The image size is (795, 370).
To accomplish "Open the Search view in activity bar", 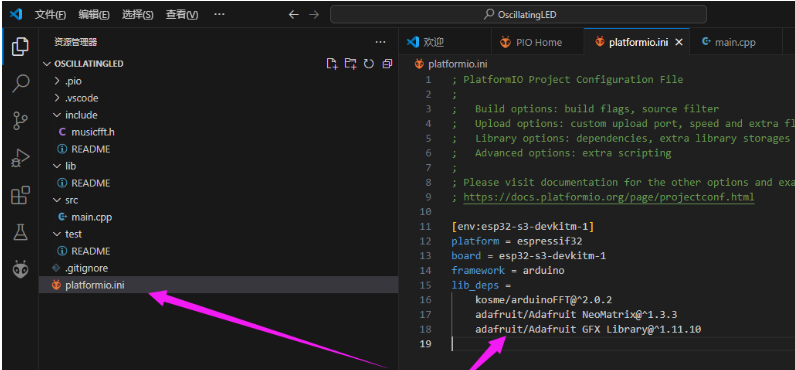I will 20,83.
